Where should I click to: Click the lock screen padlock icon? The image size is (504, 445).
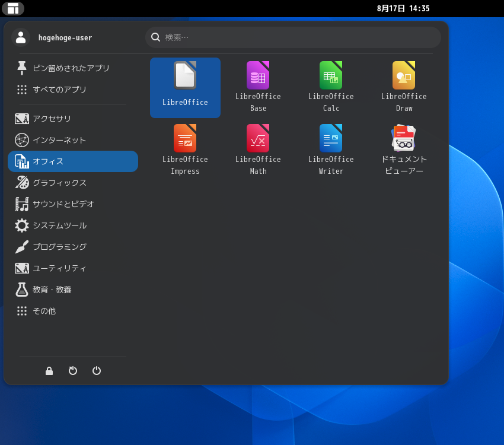(49, 371)
